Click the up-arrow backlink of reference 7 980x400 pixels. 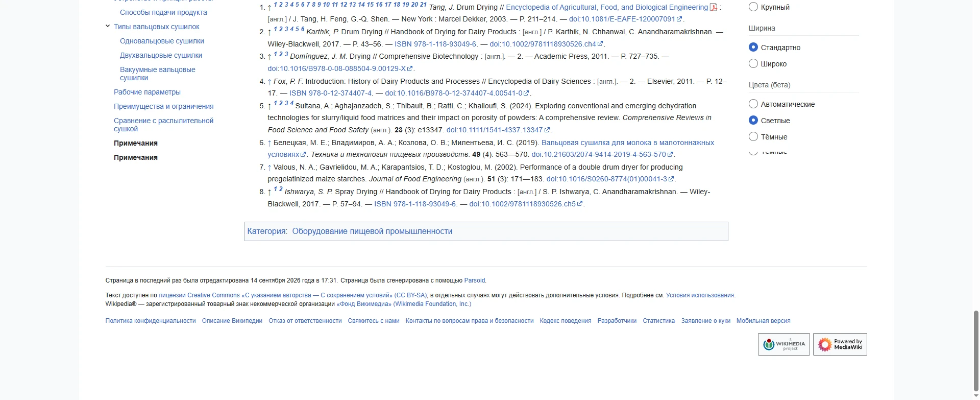pos(269,168)
